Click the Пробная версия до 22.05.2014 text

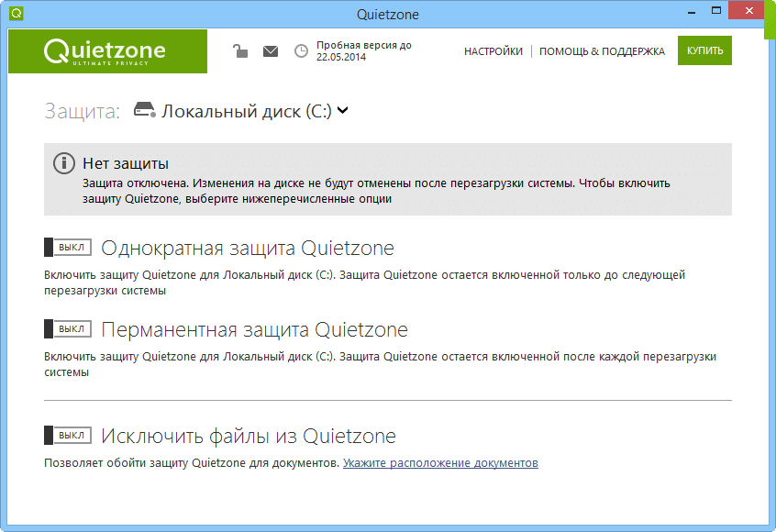364,51
